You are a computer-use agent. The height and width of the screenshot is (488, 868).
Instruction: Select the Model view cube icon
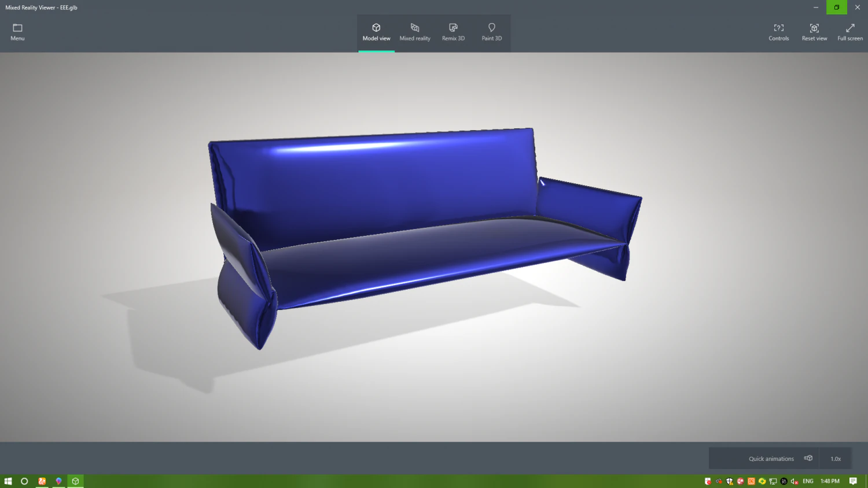pyautogui.click(x=376, y=27)
